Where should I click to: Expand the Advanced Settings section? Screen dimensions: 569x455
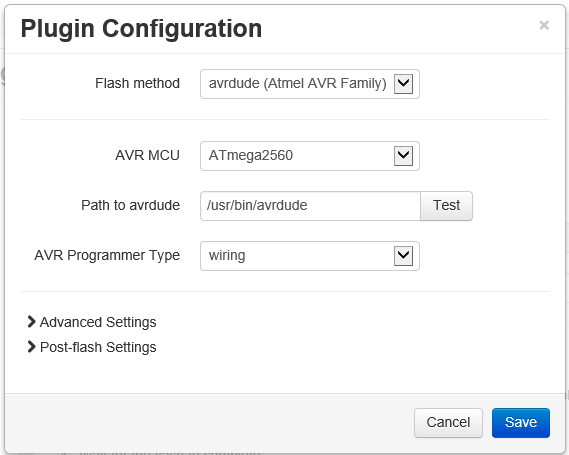tap(92, 322)
